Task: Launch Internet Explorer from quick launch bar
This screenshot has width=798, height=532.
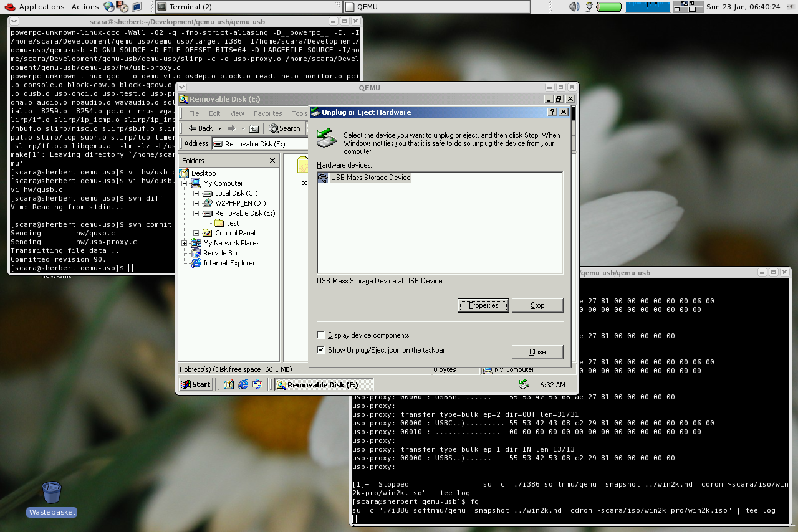Action: click(x=243, y=385)
